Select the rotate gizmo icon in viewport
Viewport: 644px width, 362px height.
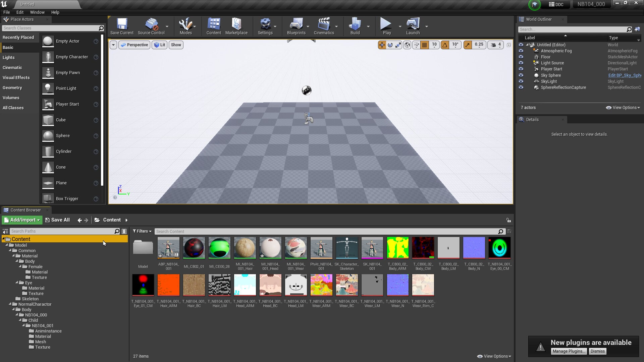(x=390, y=45)
